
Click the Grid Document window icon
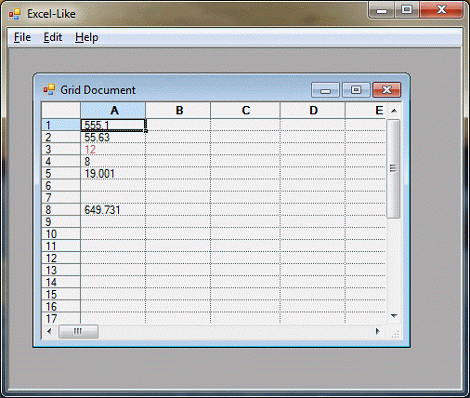coord(49,90)
